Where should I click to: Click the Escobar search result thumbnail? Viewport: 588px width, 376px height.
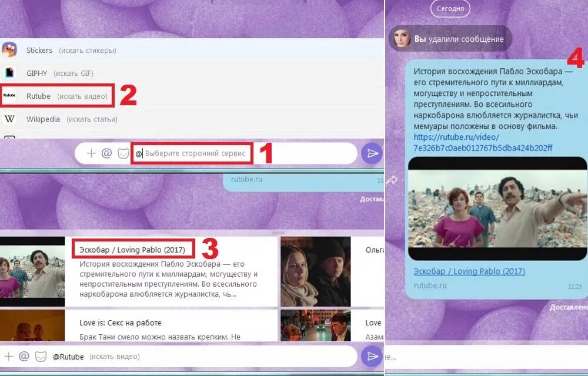[32, 271]
